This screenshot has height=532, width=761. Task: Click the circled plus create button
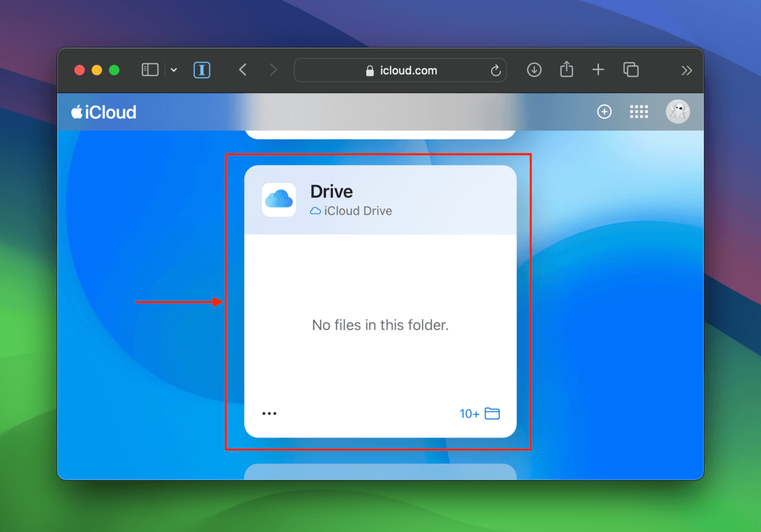[604, 112]
